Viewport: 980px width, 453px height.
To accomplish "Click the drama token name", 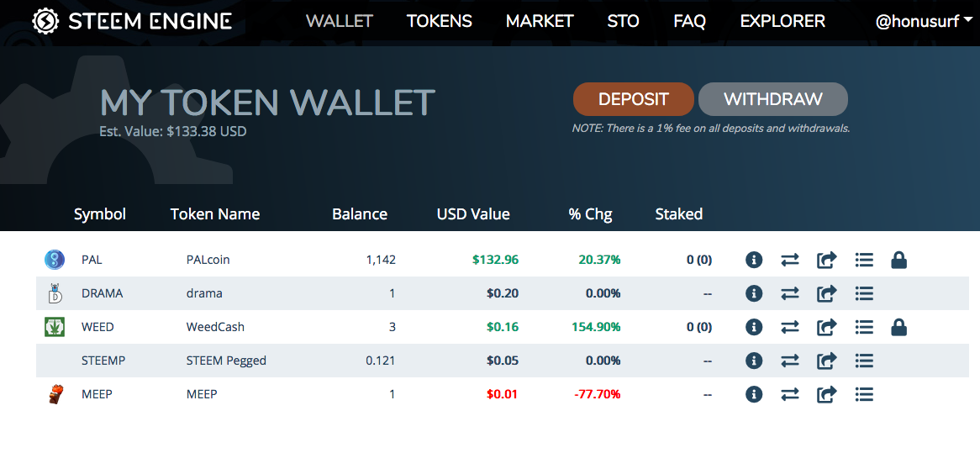I will coord(204,293).
